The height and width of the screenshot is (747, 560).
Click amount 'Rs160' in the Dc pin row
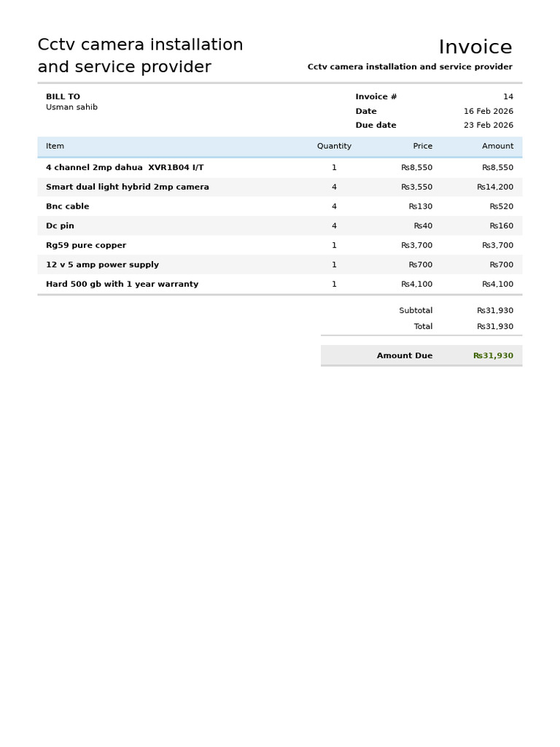[502, 226]
